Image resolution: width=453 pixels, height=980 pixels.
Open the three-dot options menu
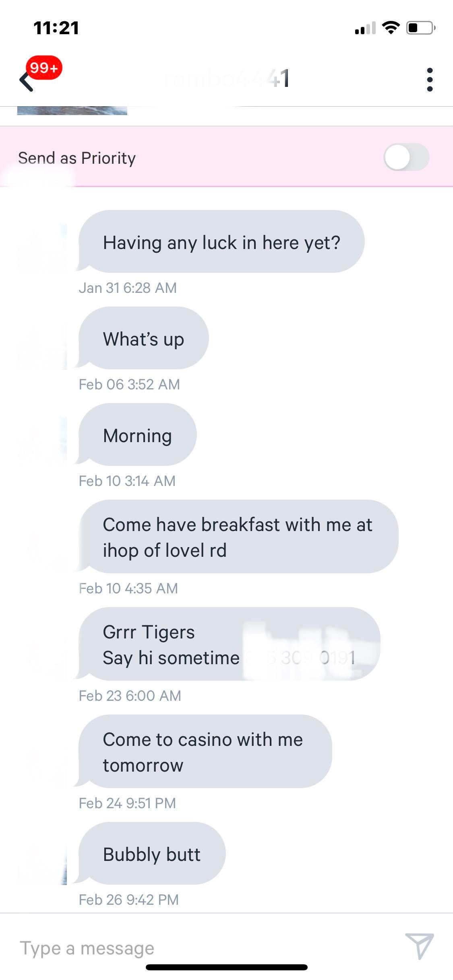click(429, 79)
